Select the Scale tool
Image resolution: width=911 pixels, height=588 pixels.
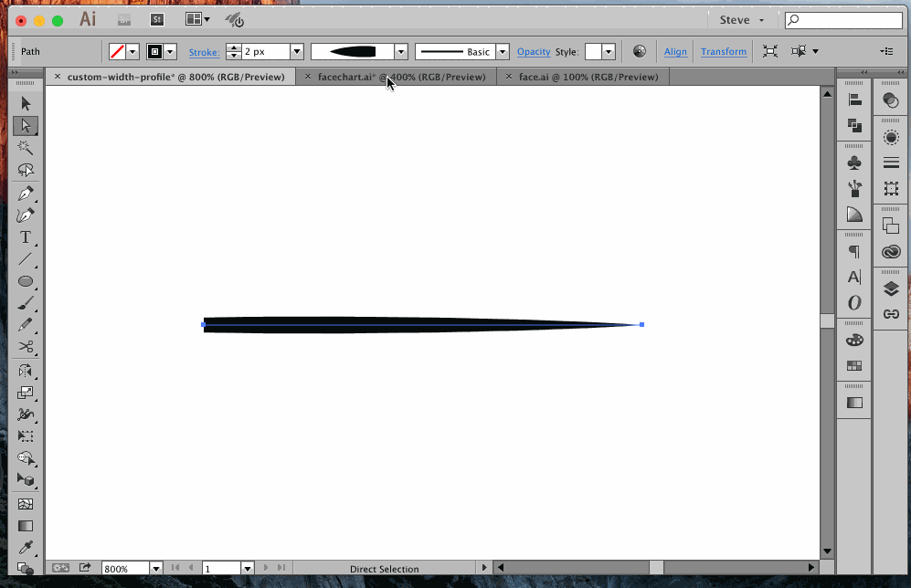[x=26, y=393]
